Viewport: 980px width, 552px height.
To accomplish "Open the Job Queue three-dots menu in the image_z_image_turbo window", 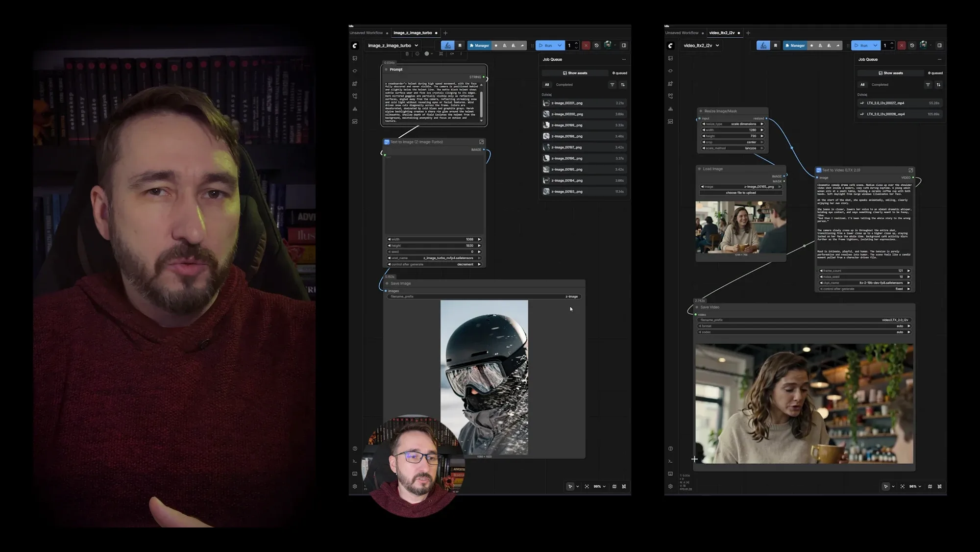I will [624, 59].
